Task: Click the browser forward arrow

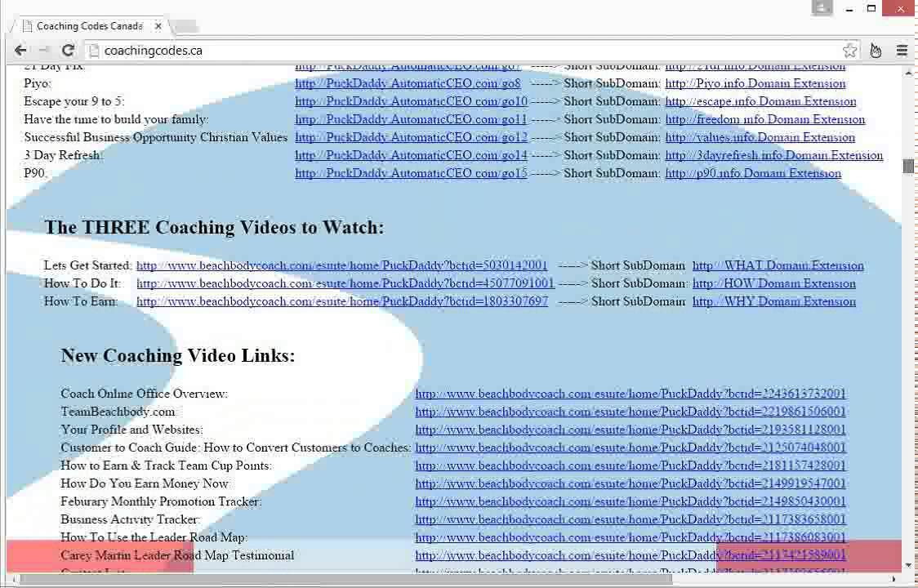Action: (x=44, y=51)
